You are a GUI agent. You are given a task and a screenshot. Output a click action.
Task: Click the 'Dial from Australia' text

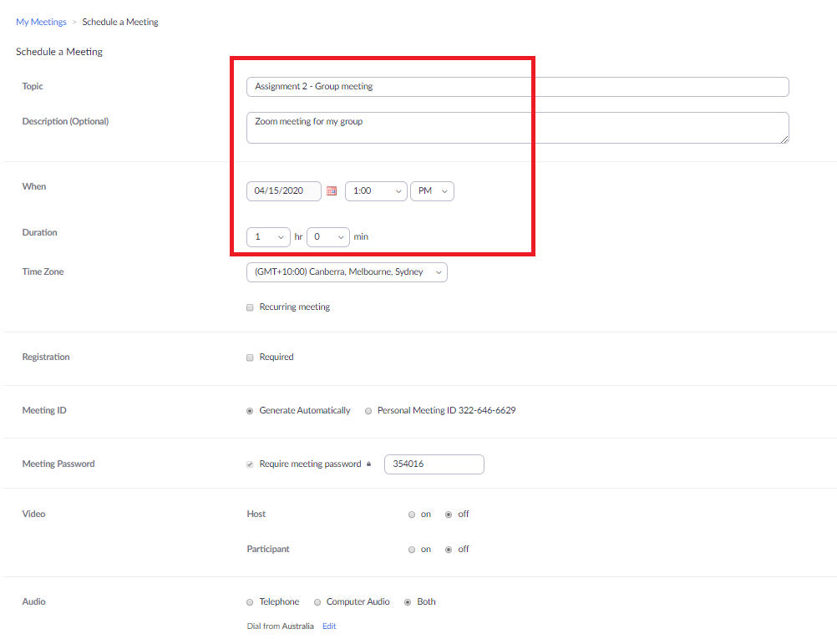click(x=280, y=626)
